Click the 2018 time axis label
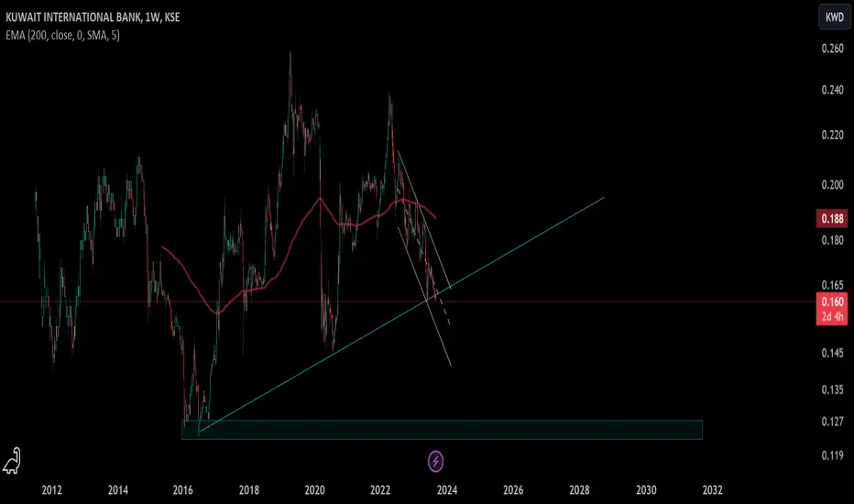The width and height of the screenshot is (854, 504). 249,490
